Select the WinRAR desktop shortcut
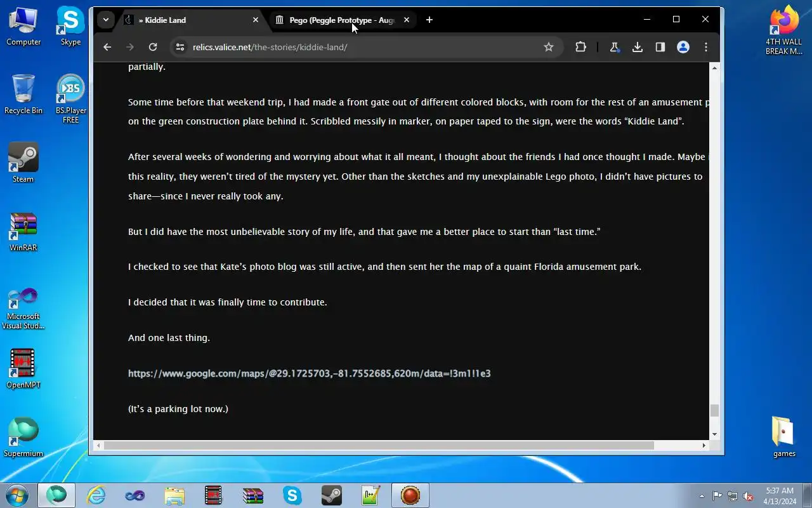The width and height of the screenshot is (812, 508). pyautogui.click(x=23, y=232)
